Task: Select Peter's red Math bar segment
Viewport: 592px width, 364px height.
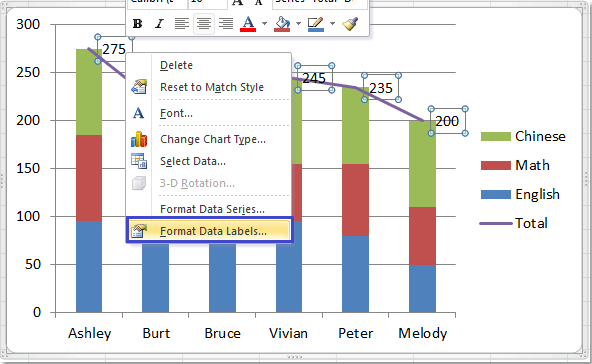Action: pyautogui.click(x=355, y=200)
